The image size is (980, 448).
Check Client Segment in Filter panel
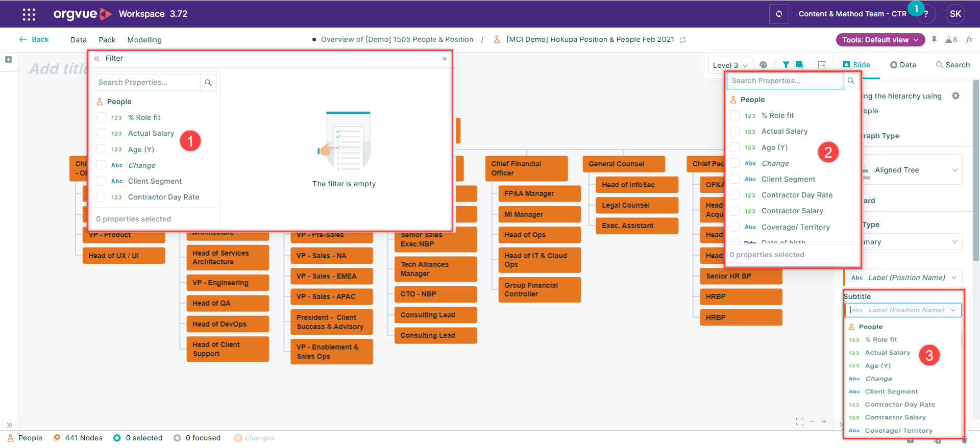101,181
